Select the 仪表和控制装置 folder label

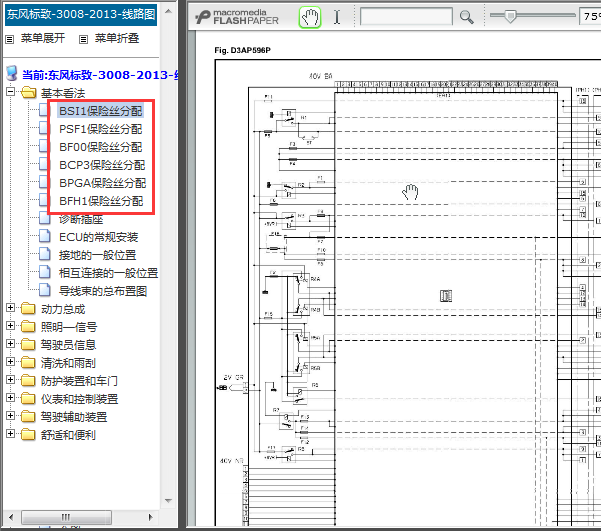(x=79, y=399)
